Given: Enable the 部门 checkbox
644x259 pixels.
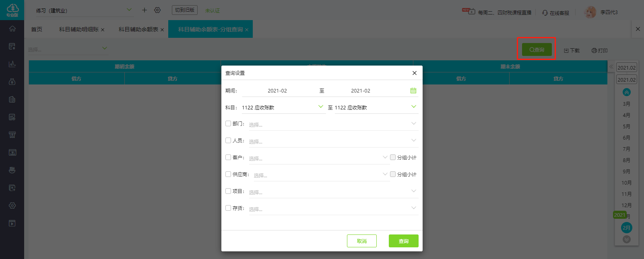Looking at the screenshot, I should [x=228, y=123].
